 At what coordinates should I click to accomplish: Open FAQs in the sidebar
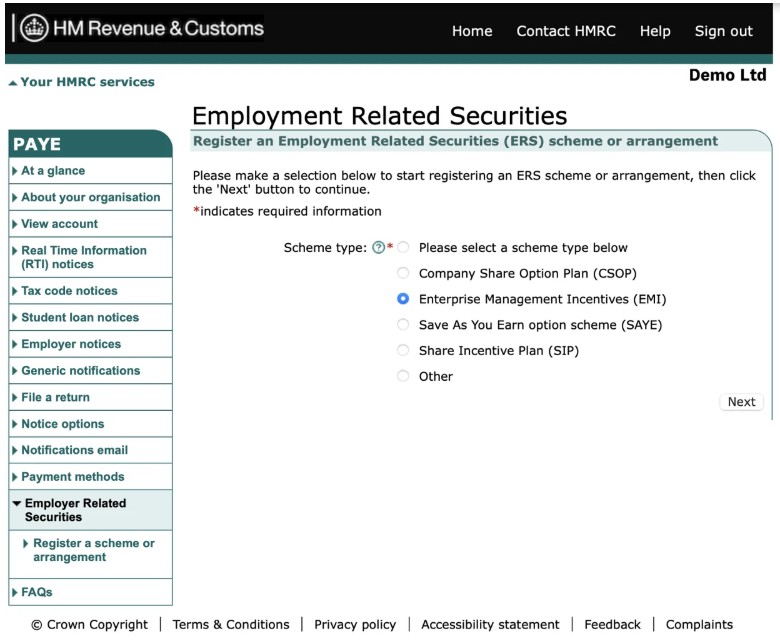click(x=91, y=592)
